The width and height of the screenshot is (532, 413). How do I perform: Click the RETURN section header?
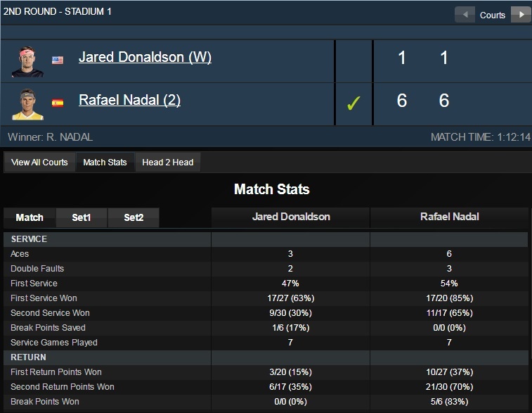coord(28,357)
